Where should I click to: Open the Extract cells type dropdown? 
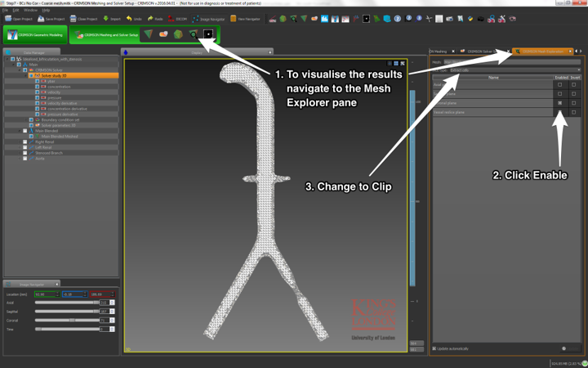pyautogui.click(x=514, y=70)
